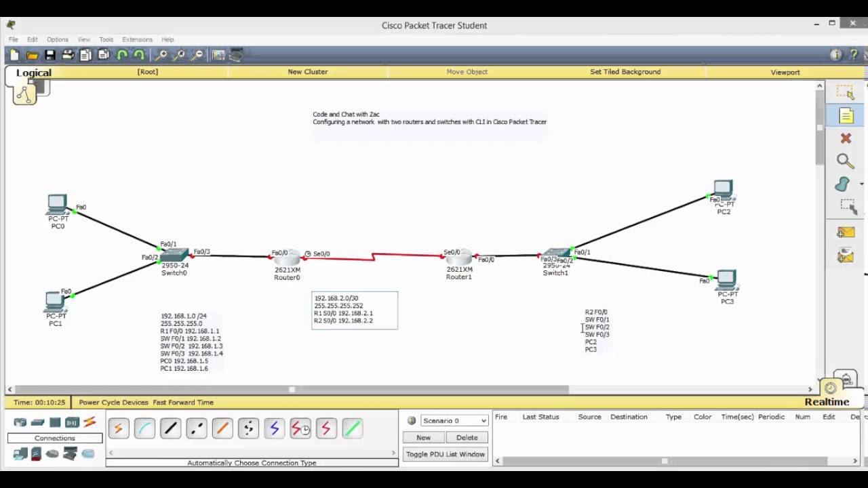868x488 pixels.
Task: Select Router0 on the workspace
Action: point(288,258)
